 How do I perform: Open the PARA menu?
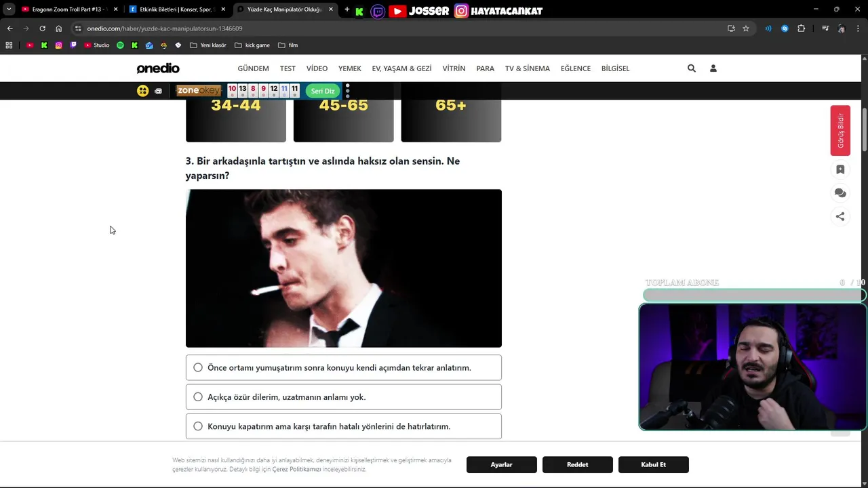486,68
